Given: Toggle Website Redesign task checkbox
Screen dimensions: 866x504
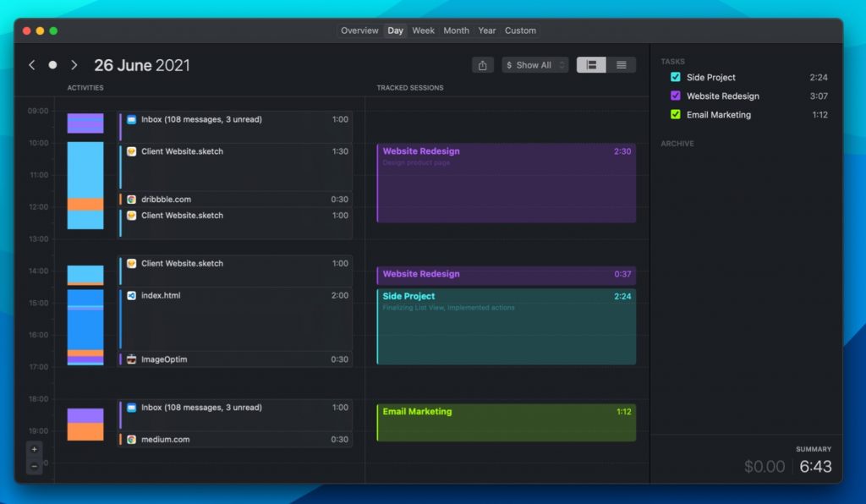Looking at the screenshot, I should point(676,96).
